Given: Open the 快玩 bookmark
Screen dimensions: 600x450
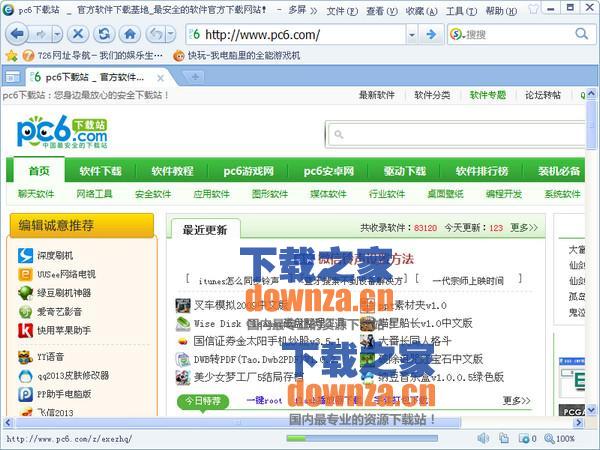Looking at the screenshot, I should pos(236,56).
